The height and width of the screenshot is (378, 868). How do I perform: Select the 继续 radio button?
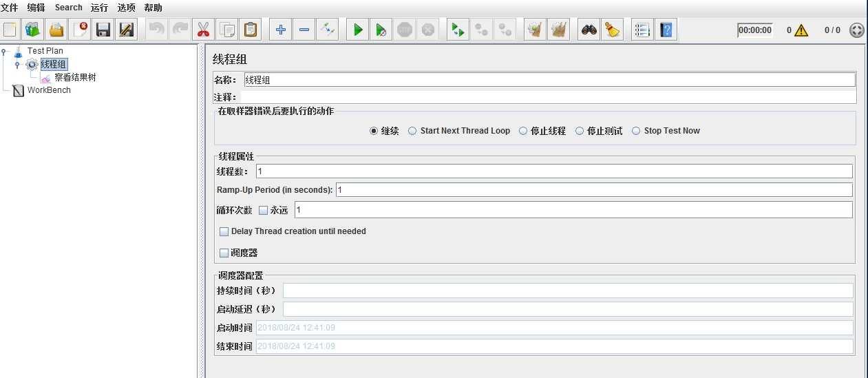point(374,131)
